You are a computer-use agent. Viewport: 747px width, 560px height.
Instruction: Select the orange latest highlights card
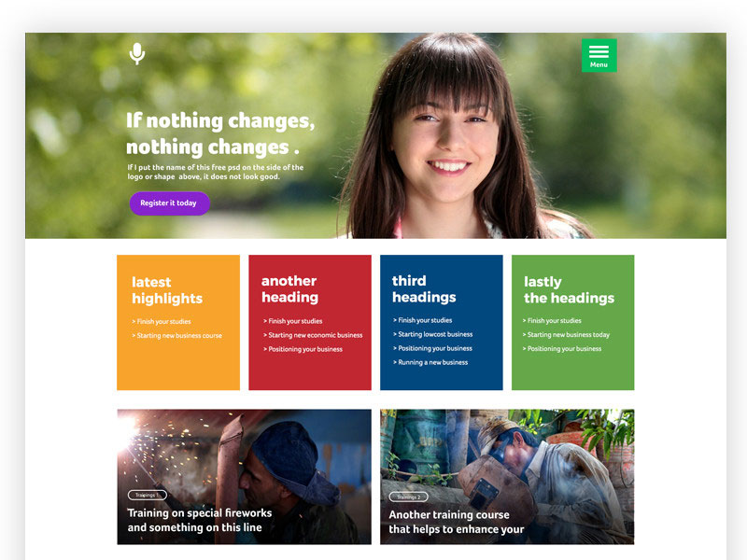[178, 322]
